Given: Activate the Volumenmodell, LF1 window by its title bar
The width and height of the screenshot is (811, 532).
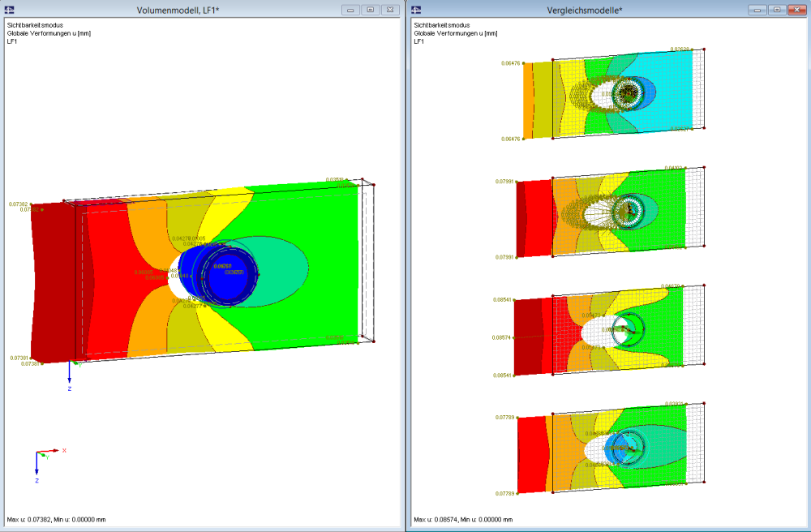Looking at the screenshot, I should pyautogui.click(x=178, y=11).
